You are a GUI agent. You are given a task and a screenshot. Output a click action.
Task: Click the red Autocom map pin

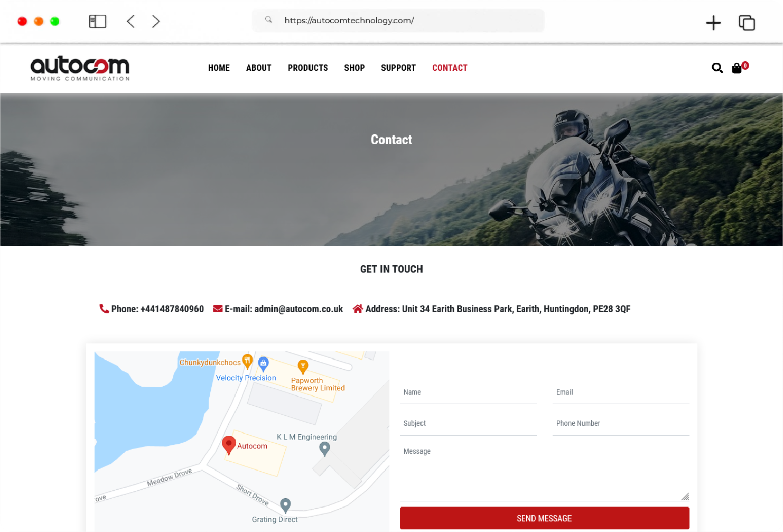pyautogui.click(x=229, y=445)
